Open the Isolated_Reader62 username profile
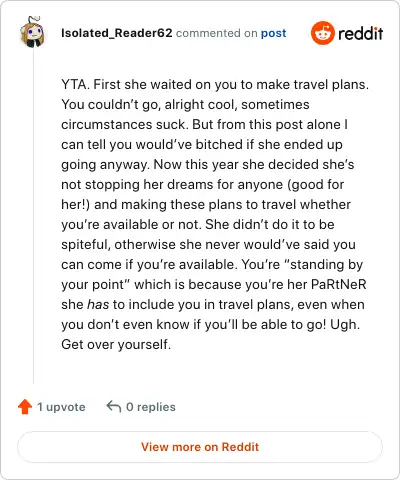This screenshot has width=400, height=480. tap(117, 33)
